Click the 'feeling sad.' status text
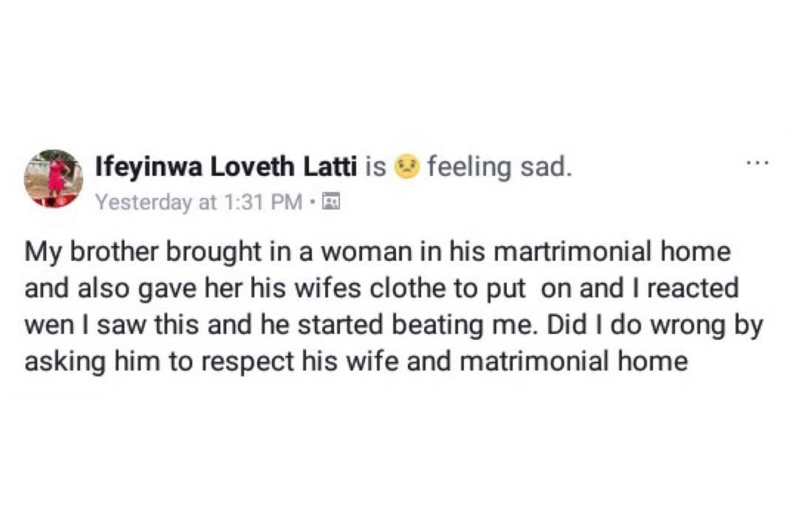The height and width of the screenshot is (532, 798). pyautogui.click(x=499, y=168)
